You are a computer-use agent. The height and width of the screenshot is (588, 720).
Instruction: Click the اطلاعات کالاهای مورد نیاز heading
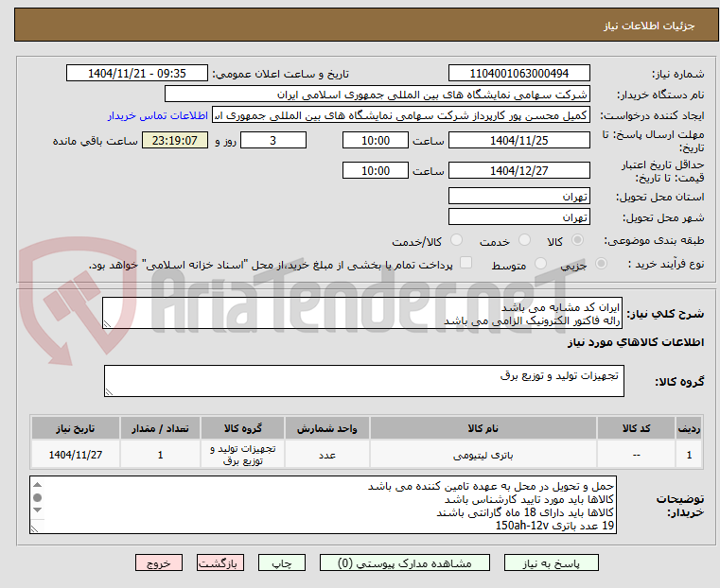(636, 342)
